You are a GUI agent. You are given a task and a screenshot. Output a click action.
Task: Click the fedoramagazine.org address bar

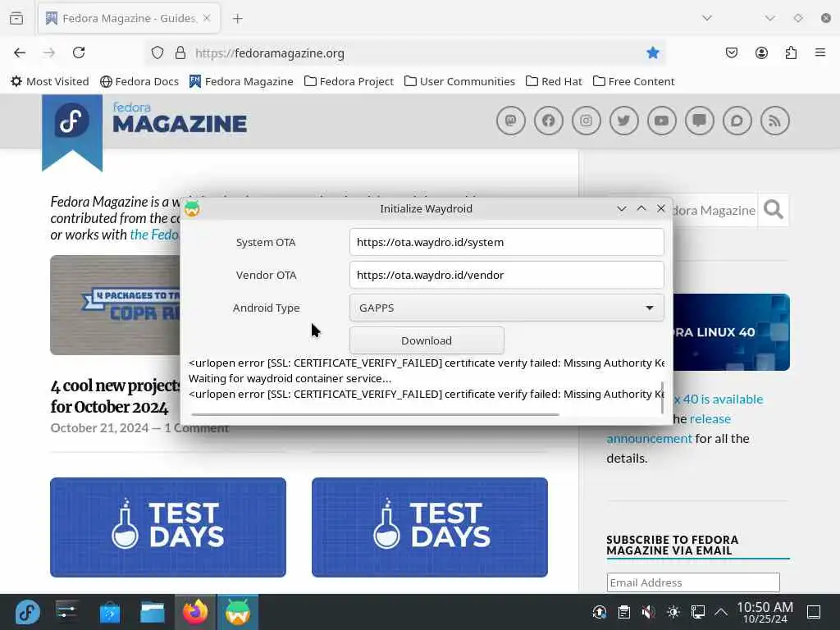click(407, 52)
